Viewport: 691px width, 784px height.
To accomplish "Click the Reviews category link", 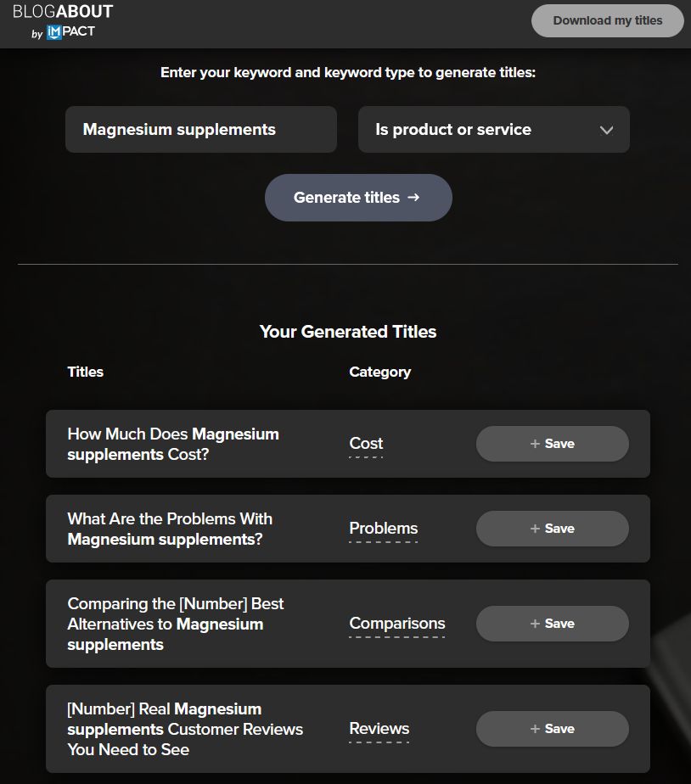I will coord(379,729).
